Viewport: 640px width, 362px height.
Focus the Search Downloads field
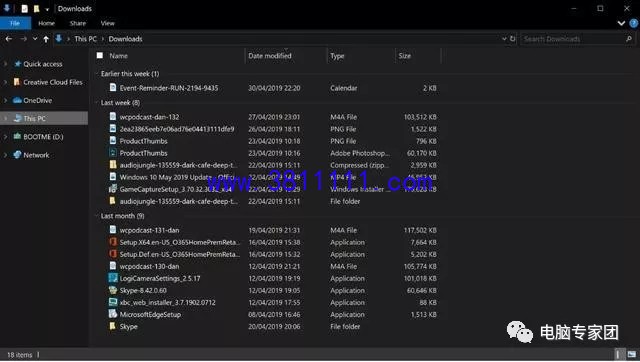573,39
